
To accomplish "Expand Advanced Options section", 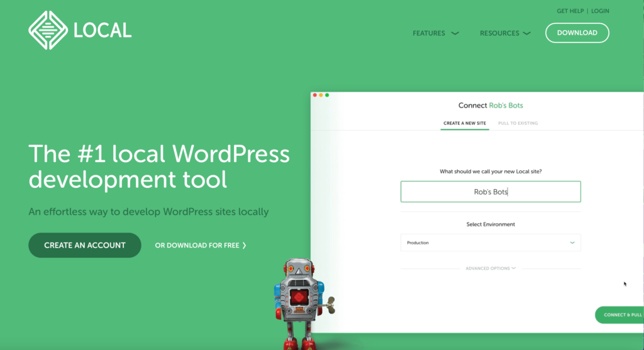I will point(490,268).
